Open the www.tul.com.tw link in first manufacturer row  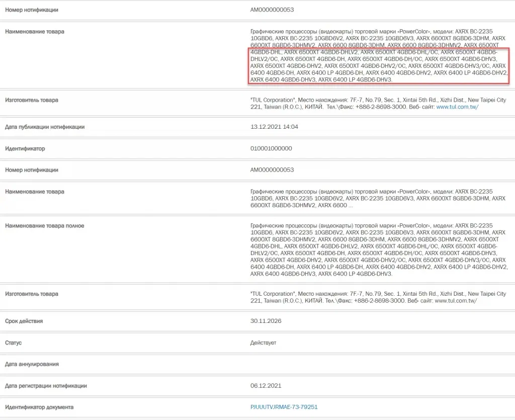[x=457, y=107]
